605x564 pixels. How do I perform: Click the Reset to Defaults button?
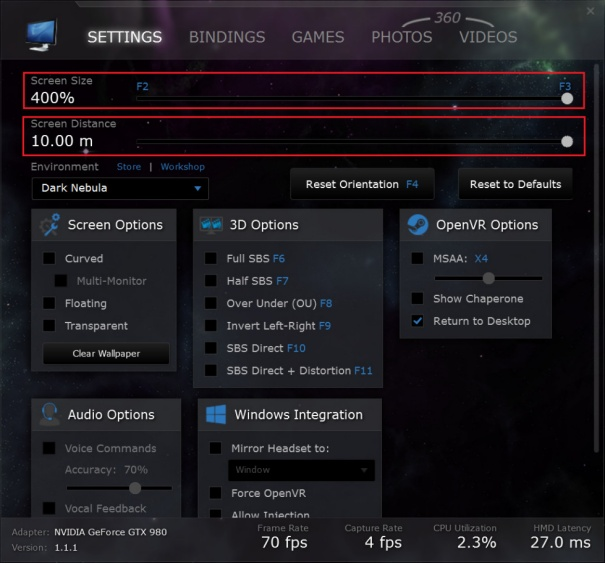pos(515,184)
